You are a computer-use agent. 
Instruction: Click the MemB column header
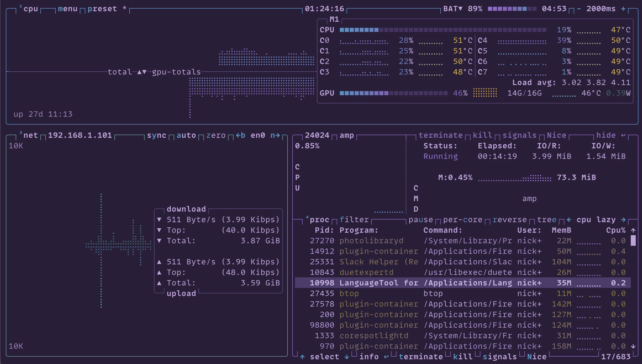click(x=561, y=230)
